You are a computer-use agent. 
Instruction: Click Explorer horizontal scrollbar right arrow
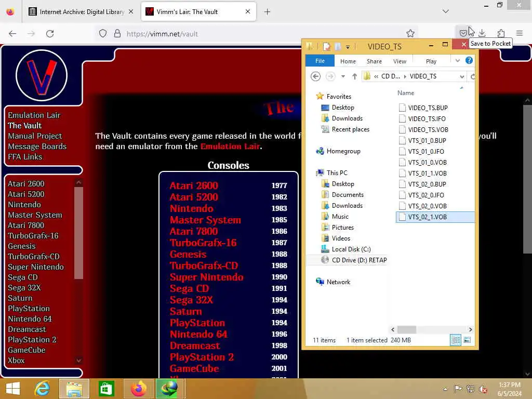470,329
